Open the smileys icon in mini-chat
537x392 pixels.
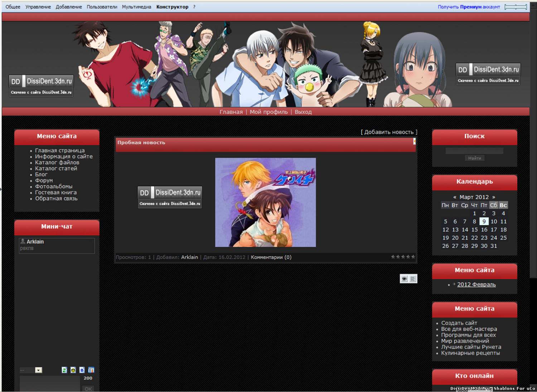[x=73, y=370]
